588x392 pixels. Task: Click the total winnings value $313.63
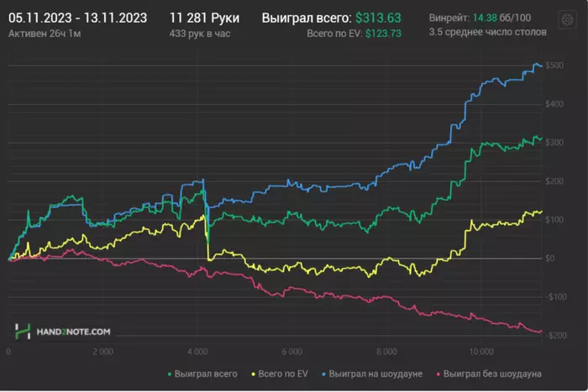point(378,18)
